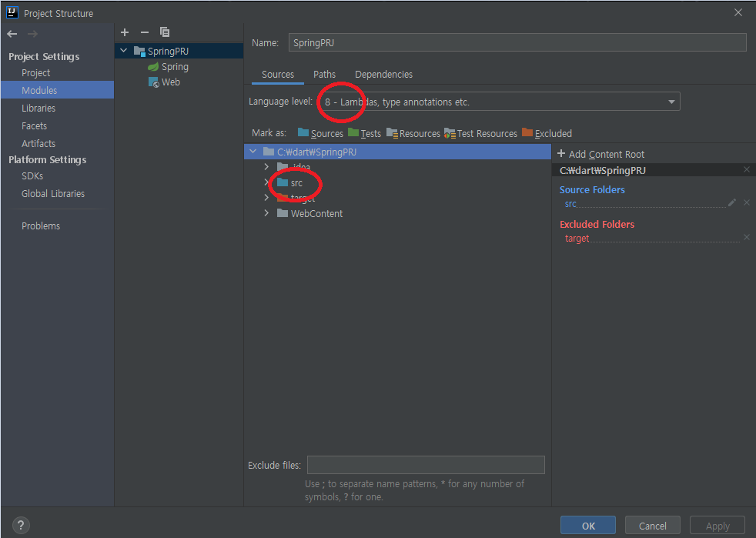Open SDKs platform settings
The image size is (756, 538).
pos(32,176)
